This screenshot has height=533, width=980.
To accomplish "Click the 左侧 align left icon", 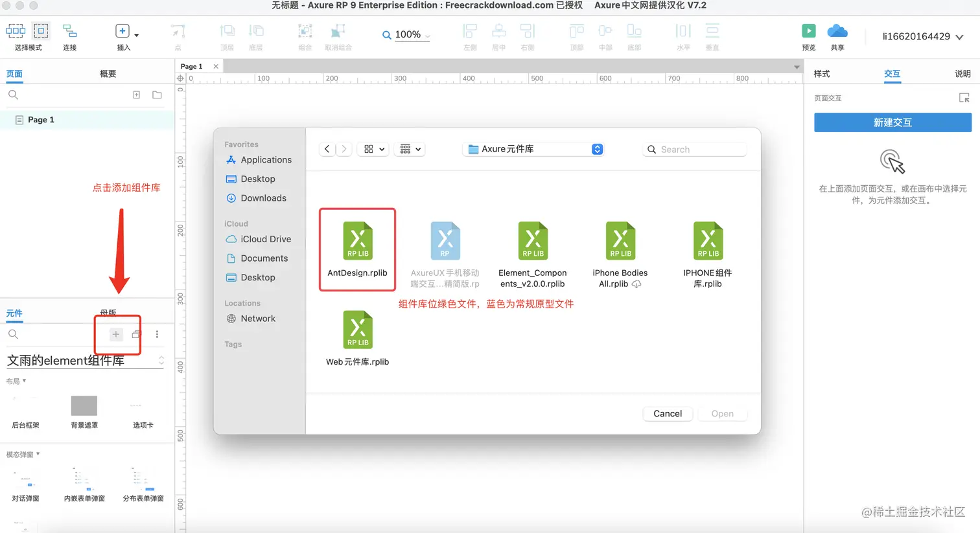I will pyautogui.click(x=470, y=30).
